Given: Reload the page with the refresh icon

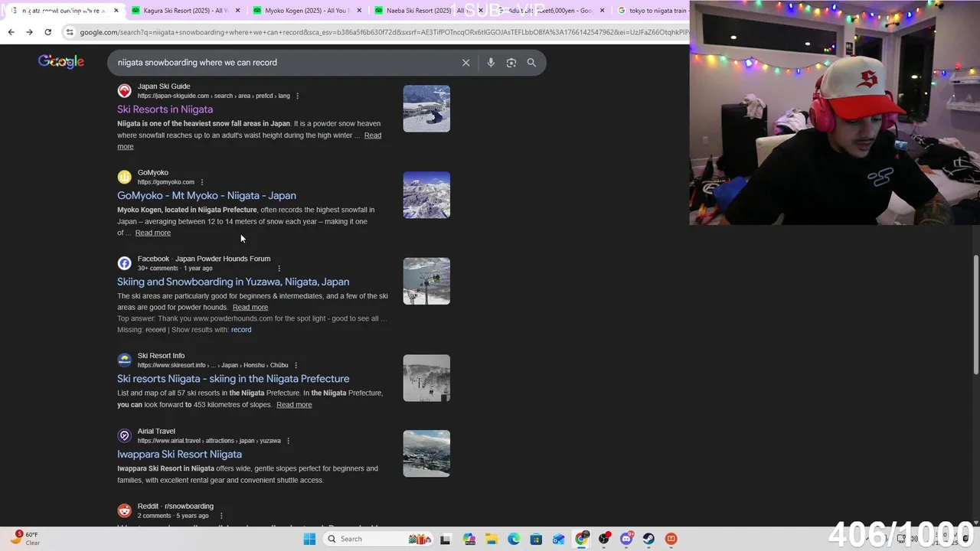Looking at the screenshot, I should [x=47, y=32].
